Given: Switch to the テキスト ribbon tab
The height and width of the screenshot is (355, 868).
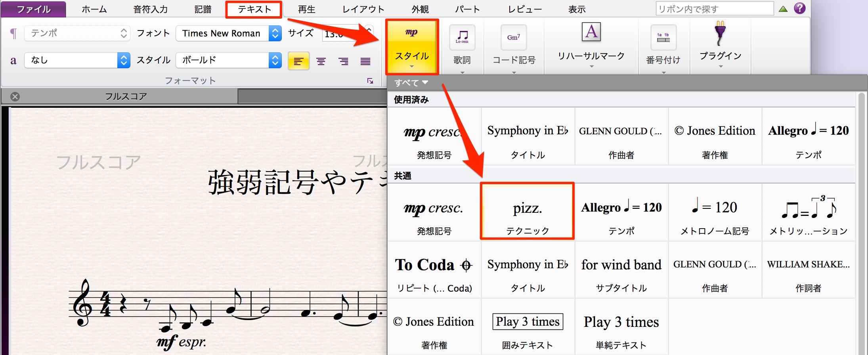Looking at the screenshot, I should point(254,9).
